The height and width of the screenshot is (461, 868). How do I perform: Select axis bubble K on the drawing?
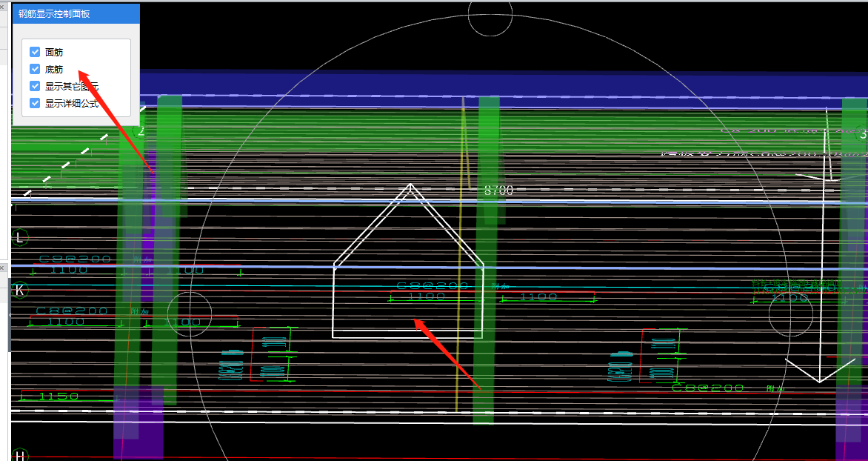pyautogui.click(x=20, y=291)
